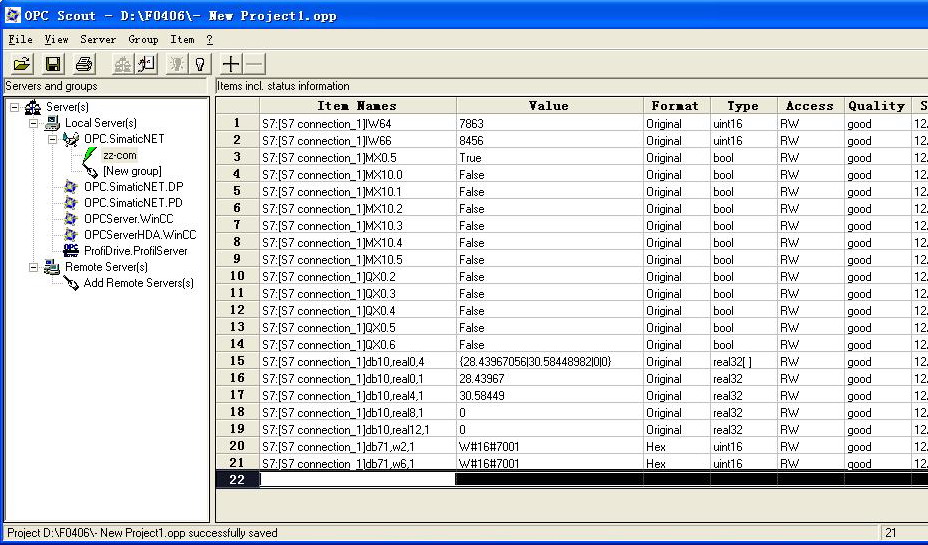
Task: Select OPCServer.WinCC in the tree
Action: pos(128,219)
